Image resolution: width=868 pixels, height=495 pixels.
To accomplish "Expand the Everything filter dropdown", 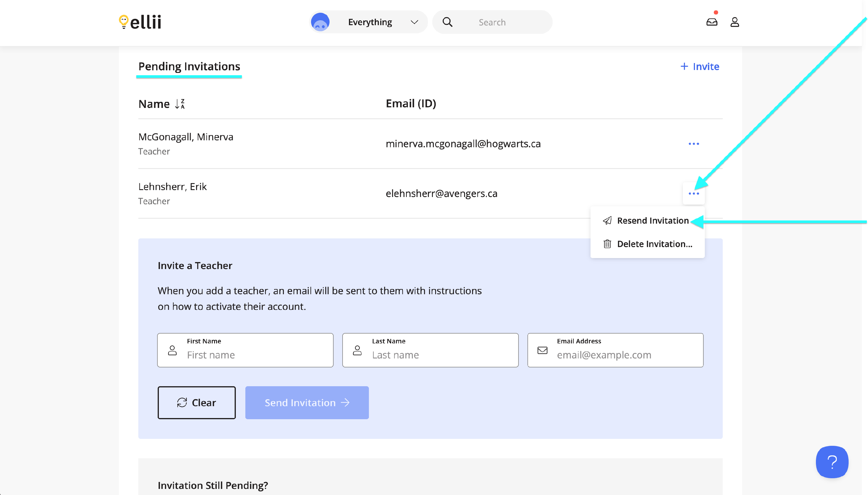I will (x=414, y=22).
